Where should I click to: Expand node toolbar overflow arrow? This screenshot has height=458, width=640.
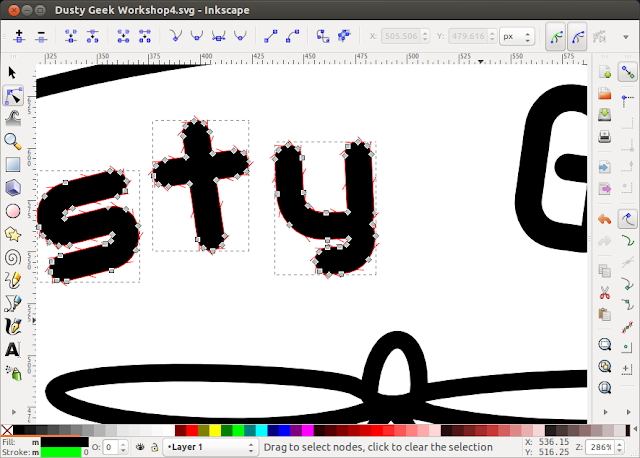point(626,37)
